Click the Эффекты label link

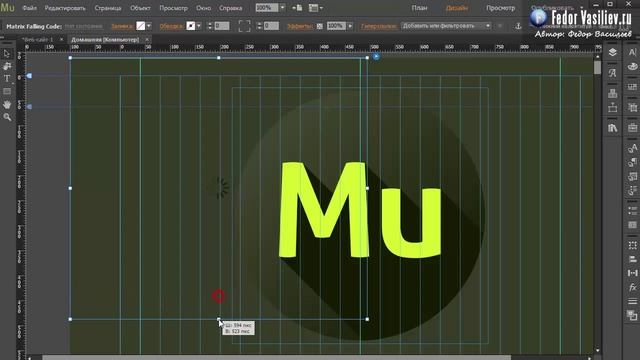click(x=299, y=26)
